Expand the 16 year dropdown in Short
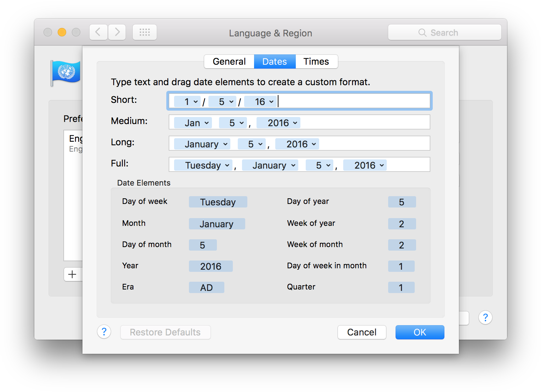This screenshot has height=392, width=541. (x=271, y=102)
